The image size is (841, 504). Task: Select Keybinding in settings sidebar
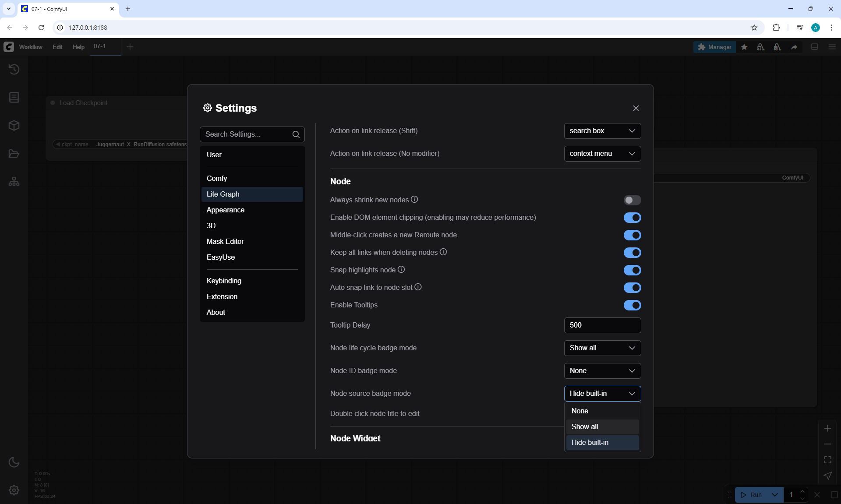224,281
